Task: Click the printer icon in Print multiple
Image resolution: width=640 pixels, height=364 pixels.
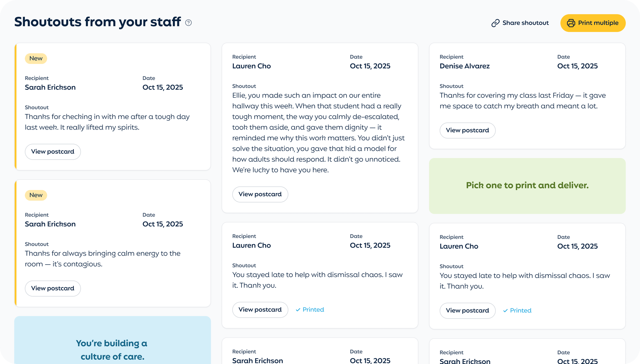Action: (x=571, y=23)
